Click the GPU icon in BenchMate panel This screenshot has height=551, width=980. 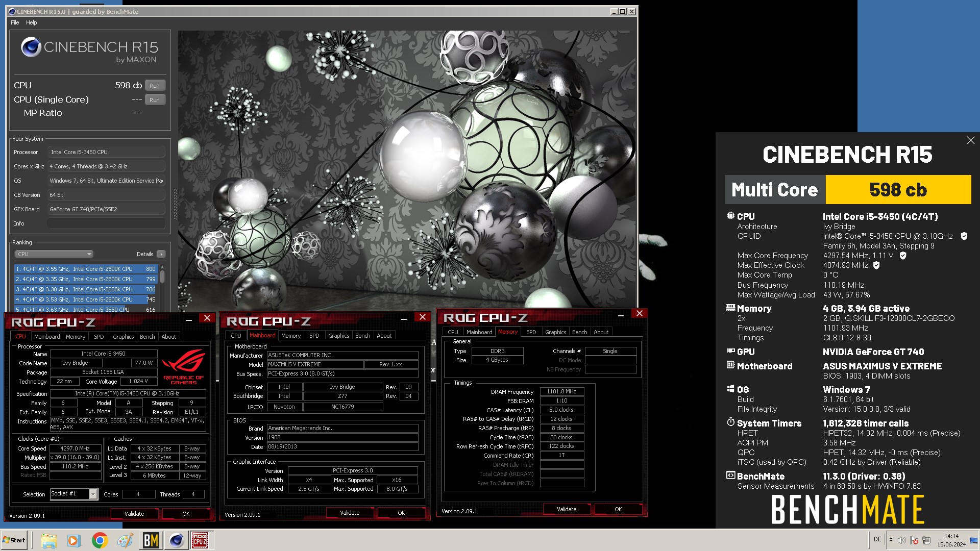[x=730, y=351]
